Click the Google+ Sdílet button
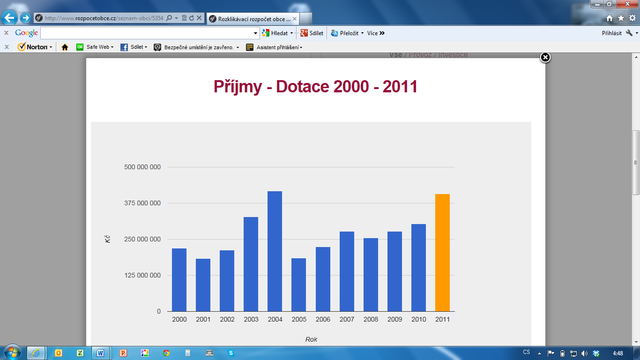This screenshot has height=360, width=640. coord(312,33)
